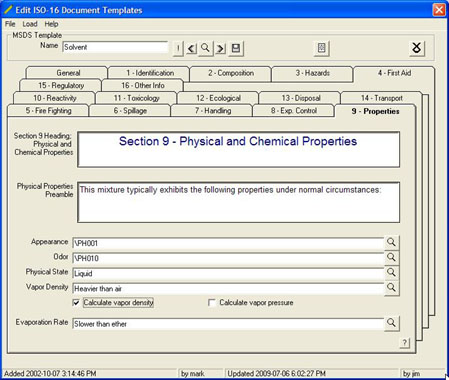The height and width of the screenshot is (380, 449).
Task: Switch to 8 - Exp. Control tab
Action: click(x=294, y=111)
